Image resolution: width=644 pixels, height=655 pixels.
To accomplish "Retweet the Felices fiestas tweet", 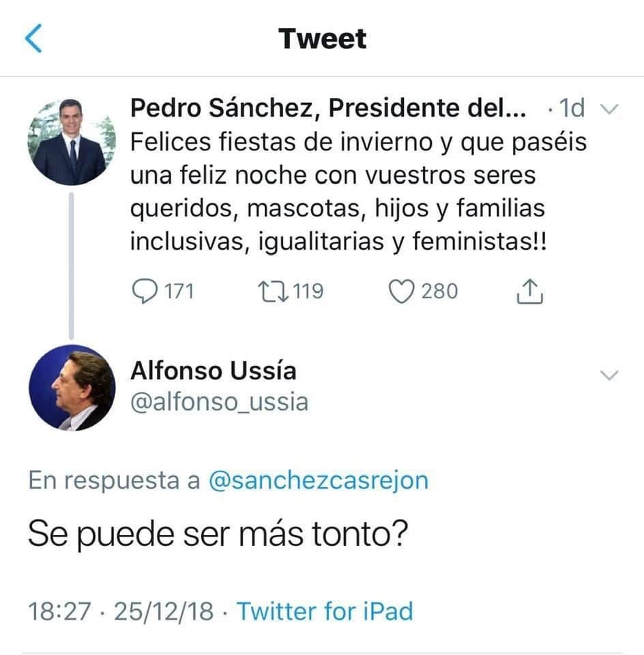I will (272, 291).
